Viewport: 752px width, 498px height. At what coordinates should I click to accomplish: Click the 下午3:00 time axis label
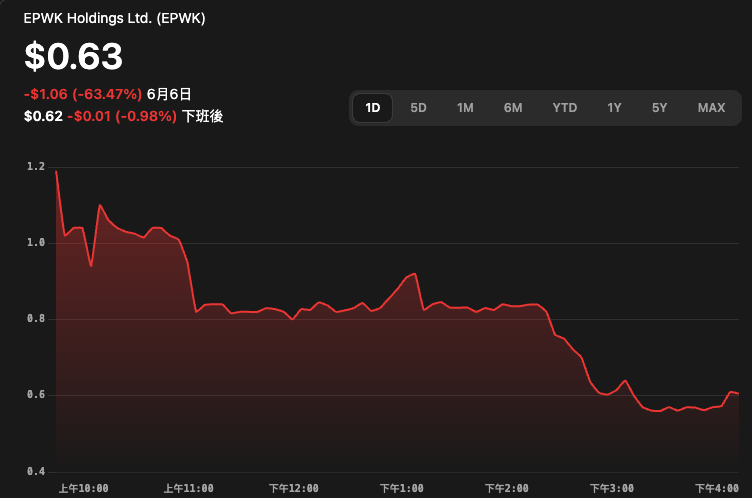pos(611,488)
